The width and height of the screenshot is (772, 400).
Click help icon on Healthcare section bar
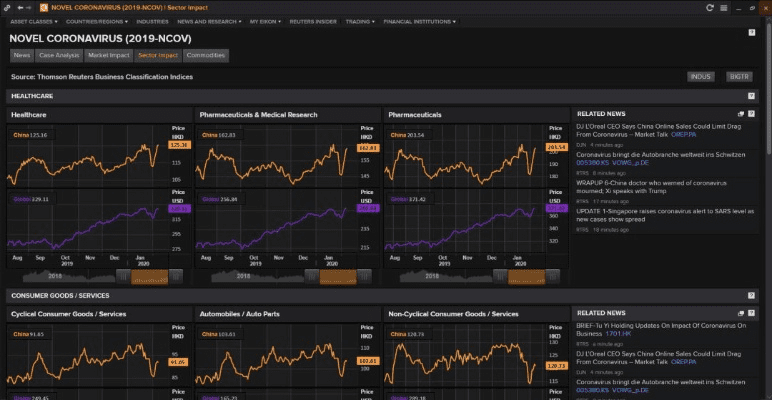tap(751, 96)
